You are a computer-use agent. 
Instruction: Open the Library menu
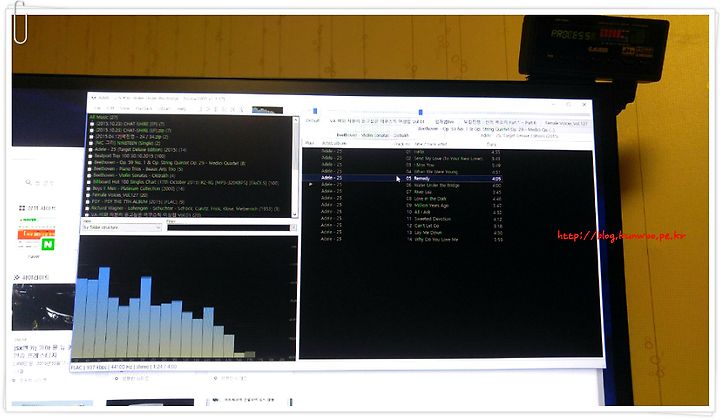pyautogui.click(x=164, y=109)
